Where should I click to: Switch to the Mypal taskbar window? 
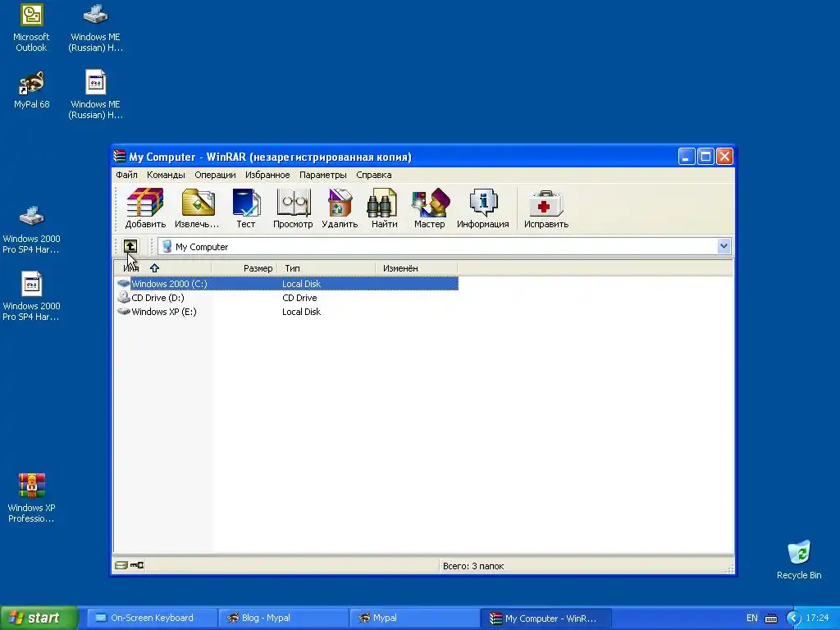tap(414, 619)
